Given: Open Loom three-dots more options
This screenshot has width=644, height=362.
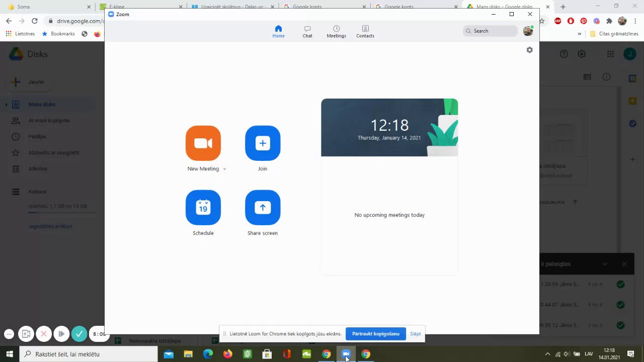Looking at the screenshot, I should [x=9, y=334].
